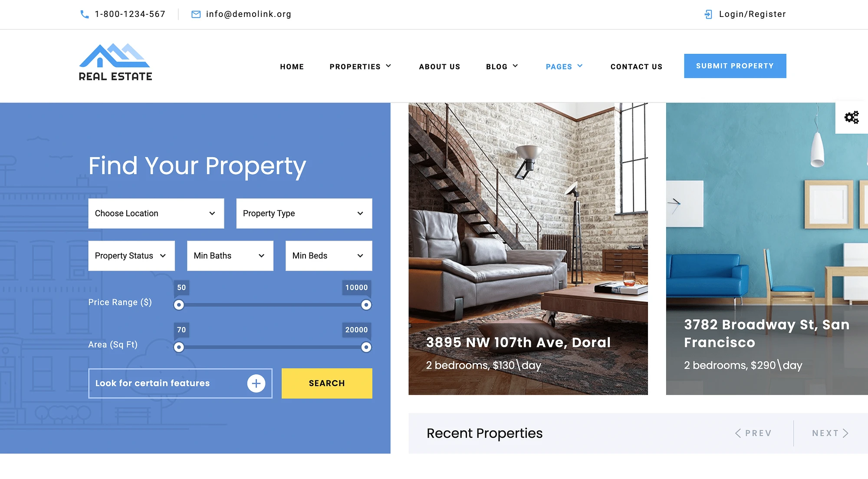This screenshot has height=479, width=868.
Task: Click the Login/Register icon
Action: pos(708,13)
